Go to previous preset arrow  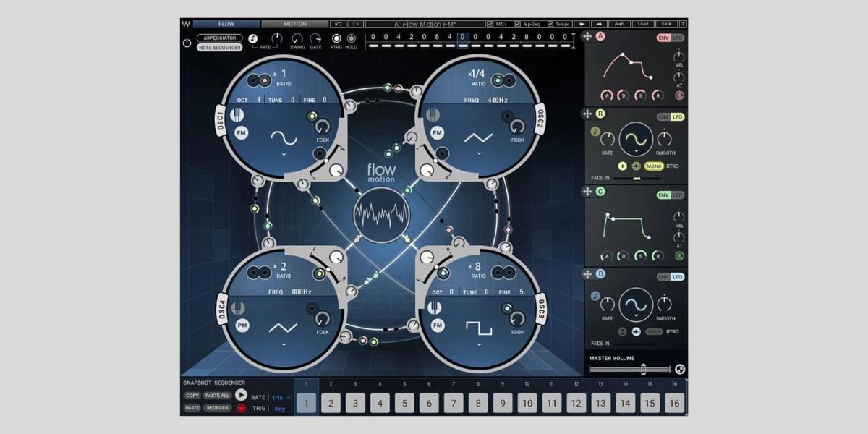coord(582,24)
